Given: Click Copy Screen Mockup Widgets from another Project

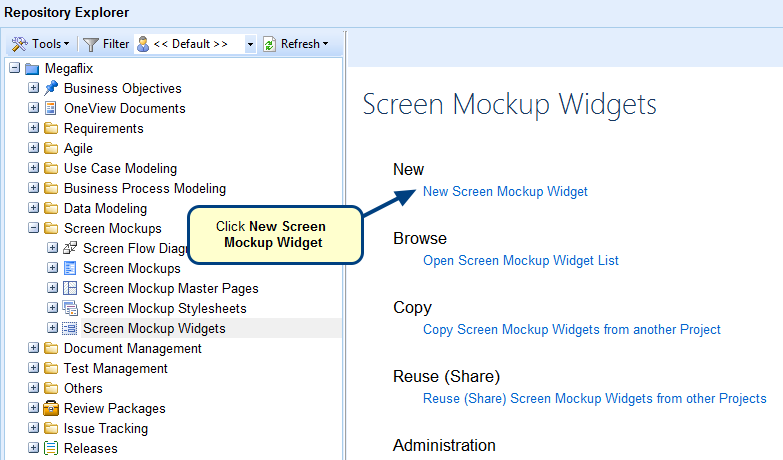Looking at the screenshot, I should [x=571, y=329].
